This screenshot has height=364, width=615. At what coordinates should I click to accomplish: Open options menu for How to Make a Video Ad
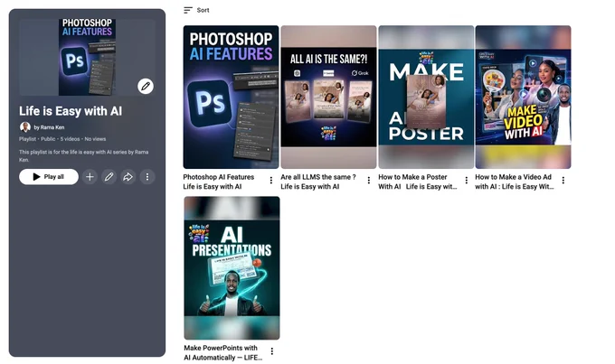click(x=563, y=181)
